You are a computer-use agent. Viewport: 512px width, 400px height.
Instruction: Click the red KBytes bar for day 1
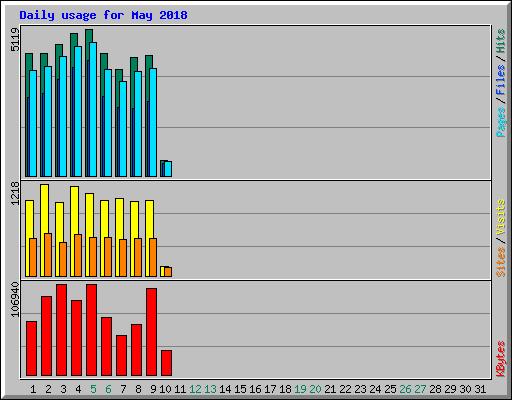click(31, 349)
